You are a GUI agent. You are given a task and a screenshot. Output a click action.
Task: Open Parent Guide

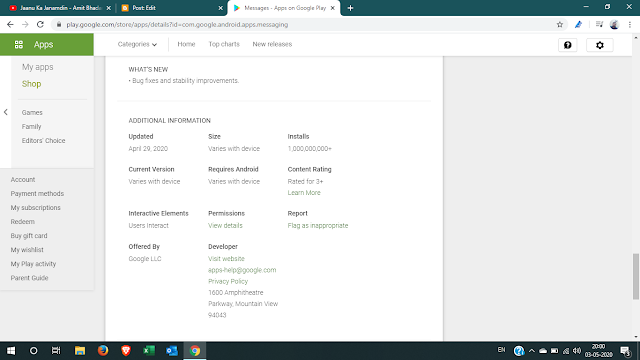click(29, 278)
